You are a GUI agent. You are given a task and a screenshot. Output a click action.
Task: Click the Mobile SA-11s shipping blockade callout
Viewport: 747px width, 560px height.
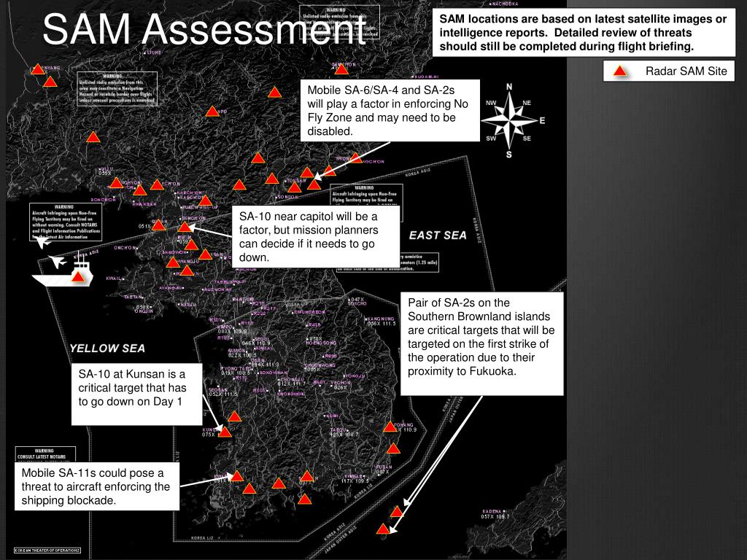pyautogui.click(x=96, y=486)
